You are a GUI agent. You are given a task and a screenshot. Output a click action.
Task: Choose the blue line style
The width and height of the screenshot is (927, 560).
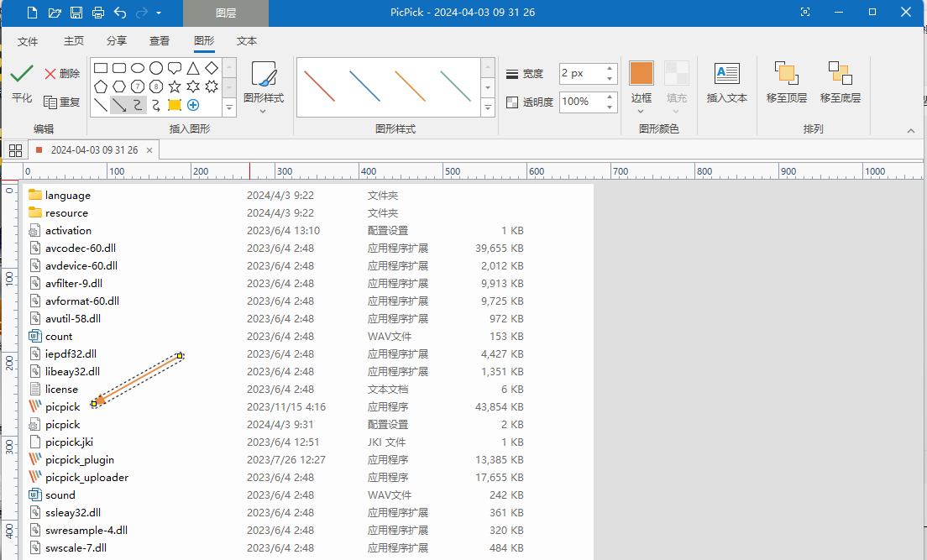pyautogui.click(x=364, y=86)
